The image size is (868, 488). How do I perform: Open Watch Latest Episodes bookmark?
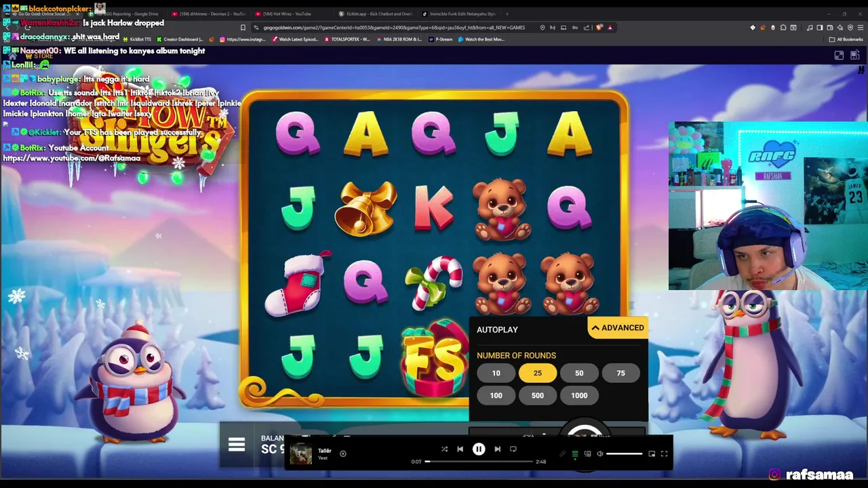pos(295,39)
